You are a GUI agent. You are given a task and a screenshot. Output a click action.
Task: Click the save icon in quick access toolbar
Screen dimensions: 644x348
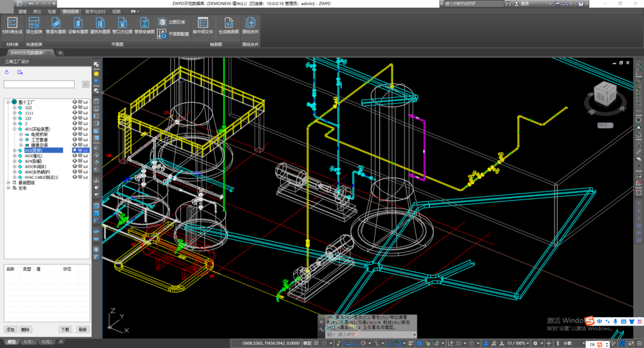(19, 3)
